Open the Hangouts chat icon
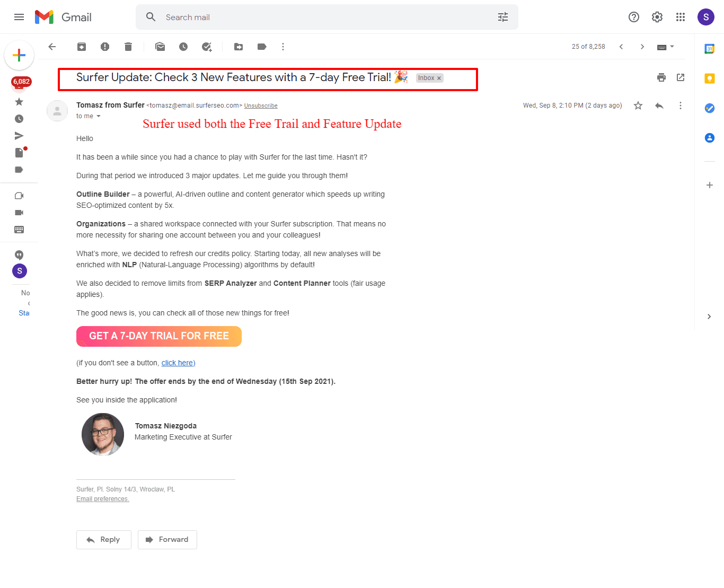The height and width of the screenshot is (588, 724). [x=19, y=255]
